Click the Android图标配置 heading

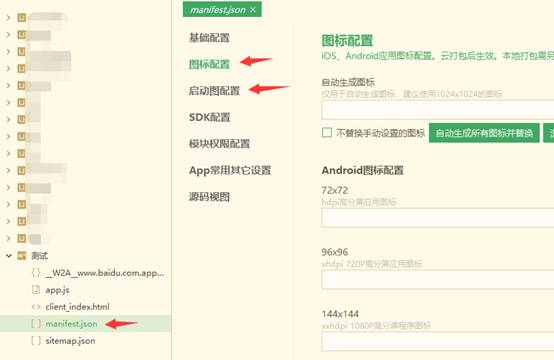pos(363,170)
